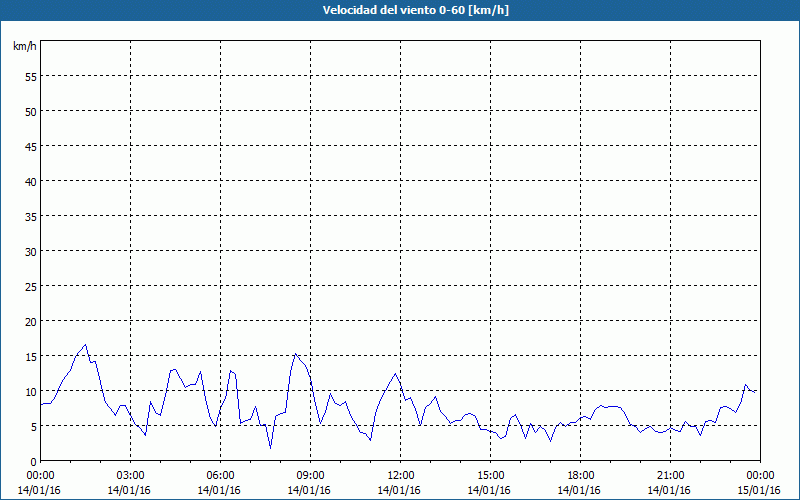The height and width of the screenshot is (500, 800).
Task: Click the '09:00' time label
Action: tap(310, 476)
